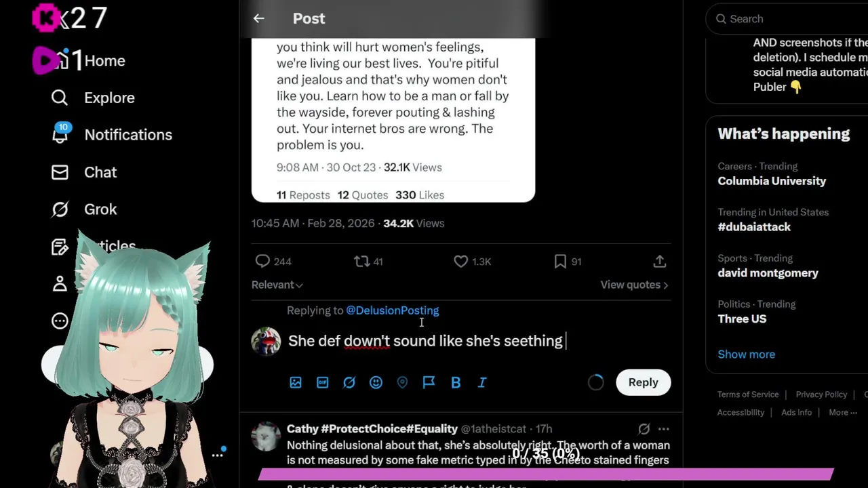The image size is (868, 488).
Task: Click the back arrow beside Post
Action: tap(258, 19)
